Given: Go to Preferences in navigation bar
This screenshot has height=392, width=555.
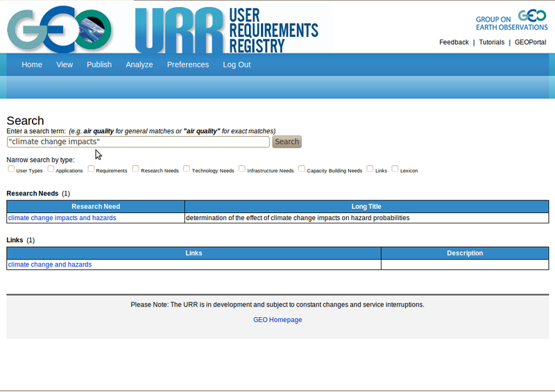Looking at the screenshot, I should tap(188, 65).
